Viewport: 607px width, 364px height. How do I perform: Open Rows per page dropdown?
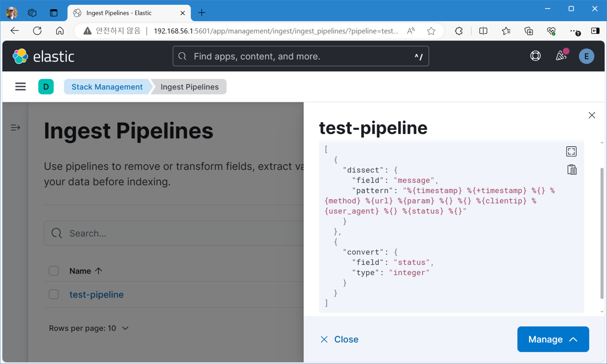[x=89, y=328]
